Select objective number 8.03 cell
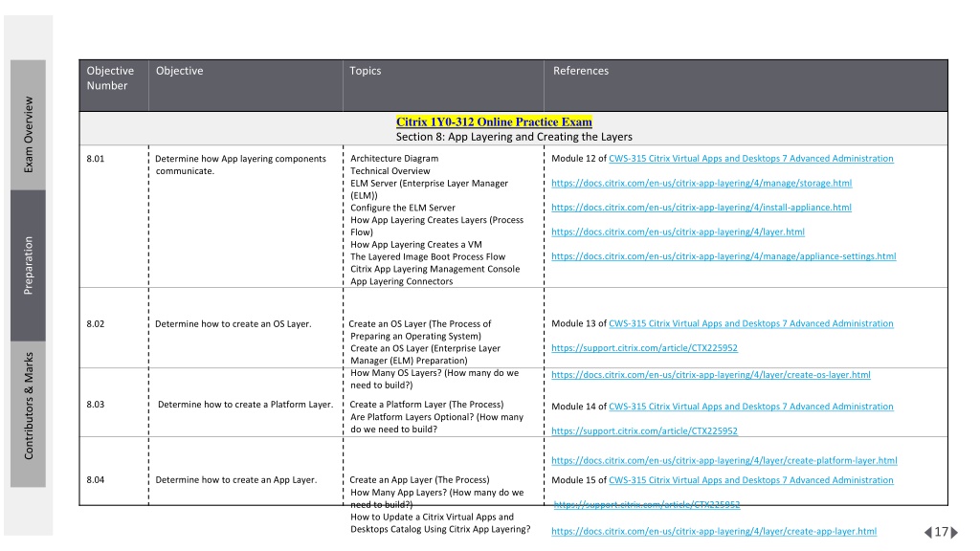 96,405
